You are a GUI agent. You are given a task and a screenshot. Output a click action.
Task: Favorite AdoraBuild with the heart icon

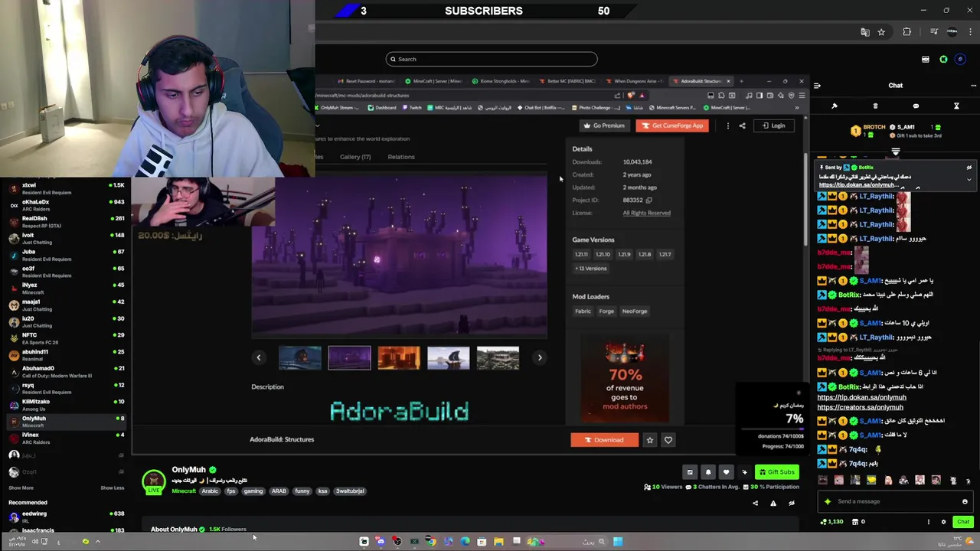pyautogui.click(x=668, y=440)
